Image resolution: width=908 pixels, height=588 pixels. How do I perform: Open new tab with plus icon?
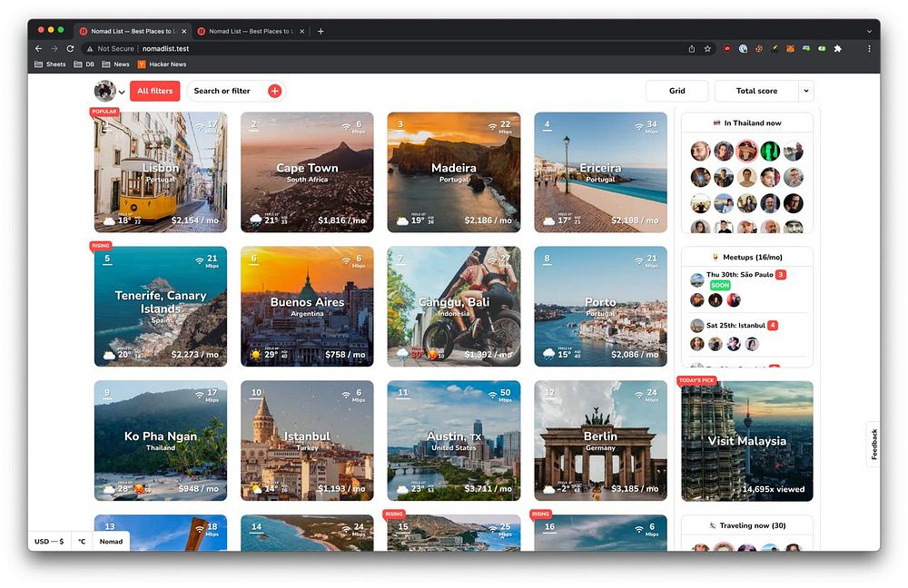tap(321, 31)
